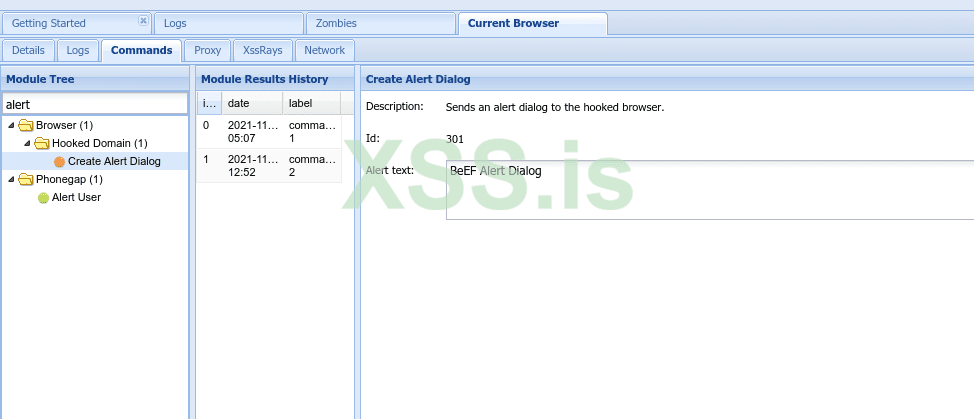
Task: Open the Zombies tab
Action: pos(381,24)
